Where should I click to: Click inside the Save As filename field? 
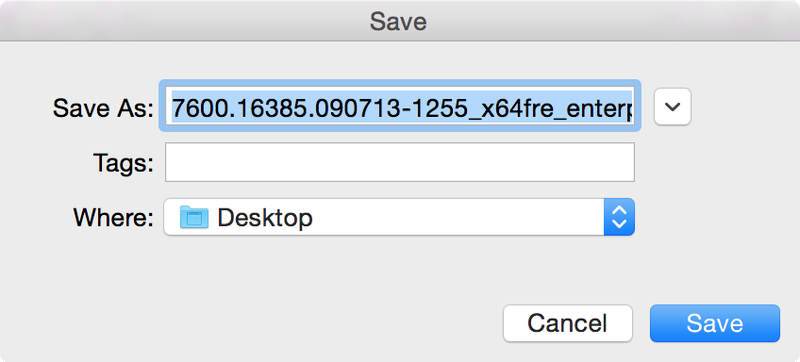399,107
